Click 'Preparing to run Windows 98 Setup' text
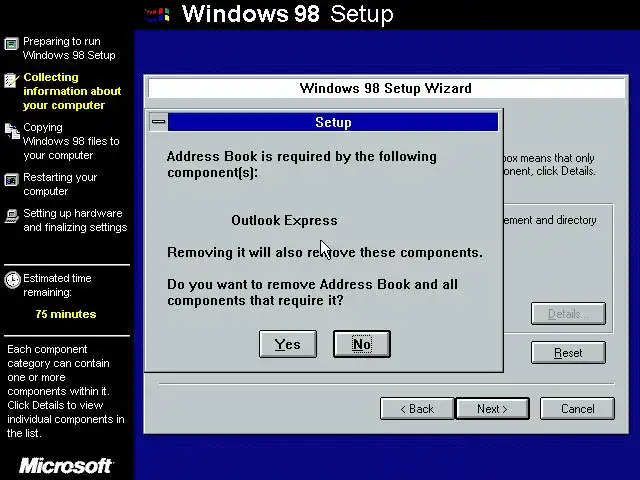Screen dimensions: 640x480 click(x=69, y=48)
